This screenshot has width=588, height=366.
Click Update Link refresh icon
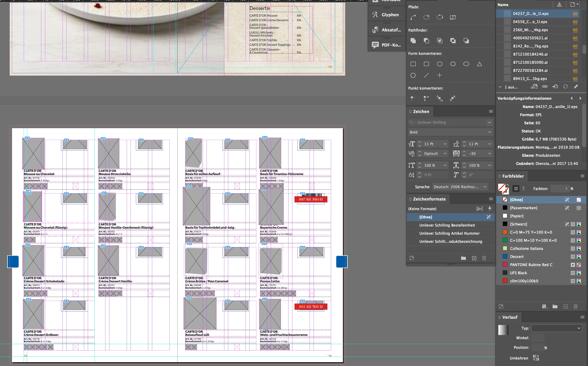(565, 87)
